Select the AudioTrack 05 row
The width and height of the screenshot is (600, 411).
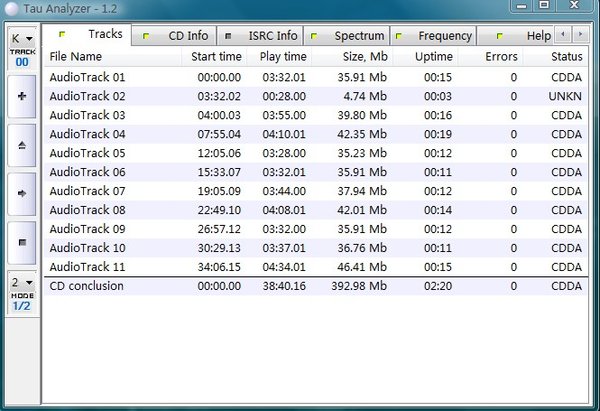(x=316, y=153)
